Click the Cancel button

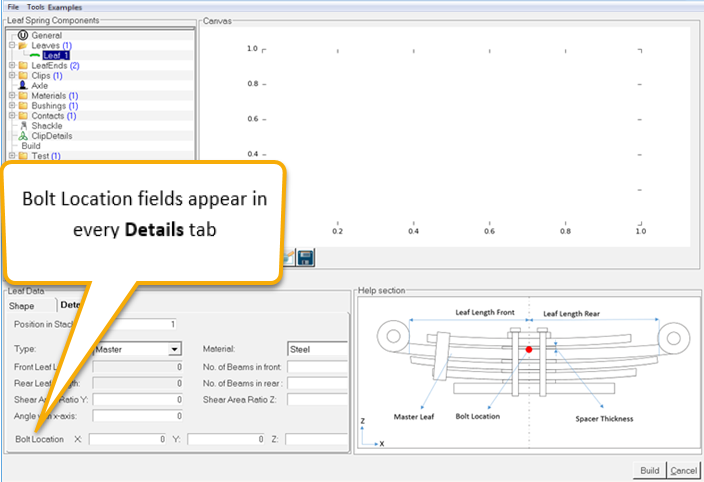pyautogui.click(x=684, y=470)
